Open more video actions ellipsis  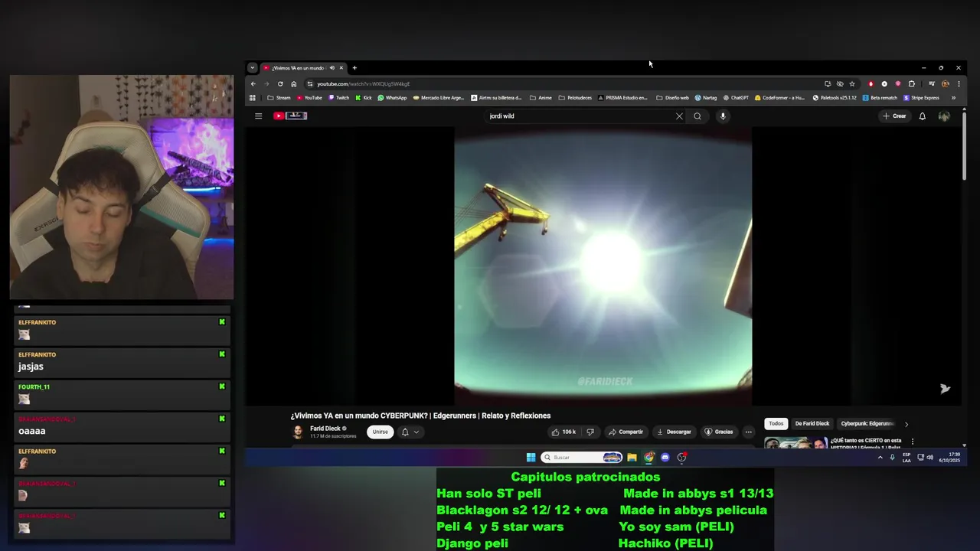pos(749,432)
